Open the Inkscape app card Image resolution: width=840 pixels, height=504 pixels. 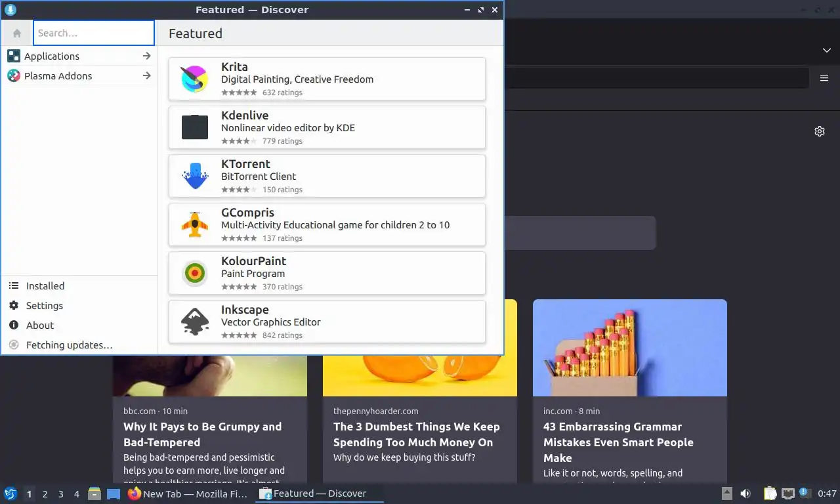pyautogui.click(x=327, y=322)
